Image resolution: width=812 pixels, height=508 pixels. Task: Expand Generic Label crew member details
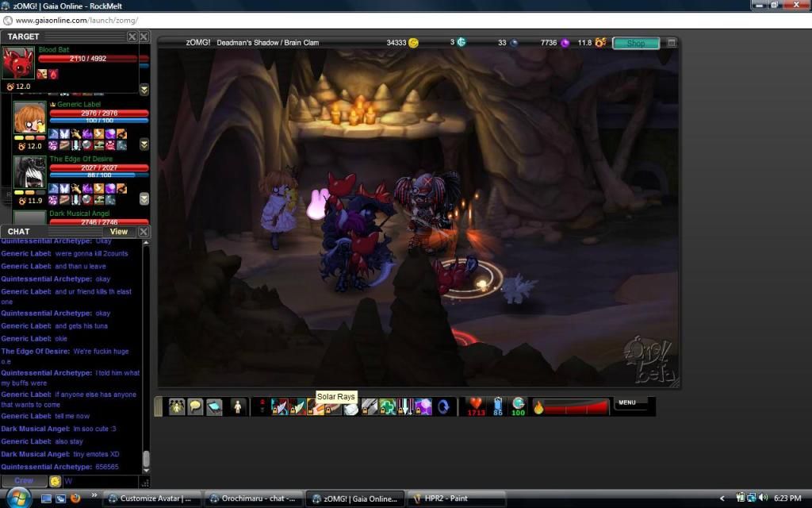[x=144, y=144]
